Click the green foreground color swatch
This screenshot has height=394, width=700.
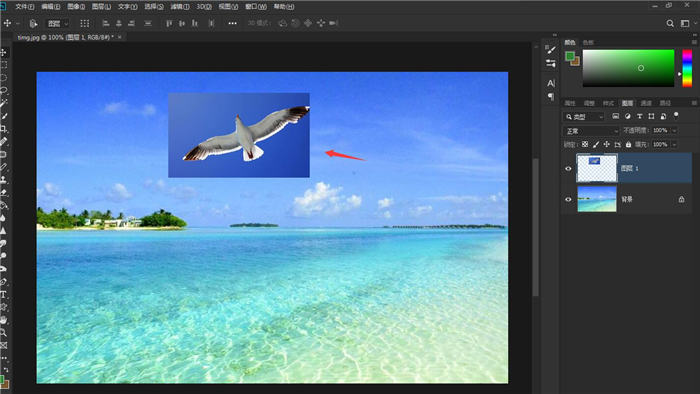pyautogui.click(x=570, y=56)
